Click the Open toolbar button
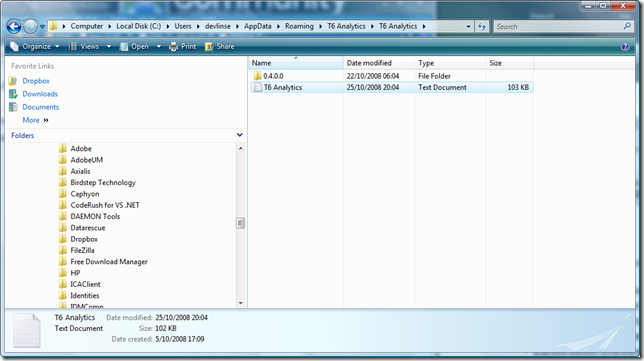This screenshot has width=644, height=361. pos(134,46)
